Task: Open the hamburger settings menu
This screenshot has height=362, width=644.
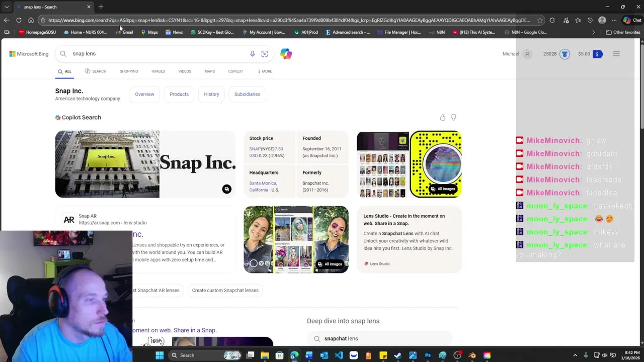Action: coord(616,54)
